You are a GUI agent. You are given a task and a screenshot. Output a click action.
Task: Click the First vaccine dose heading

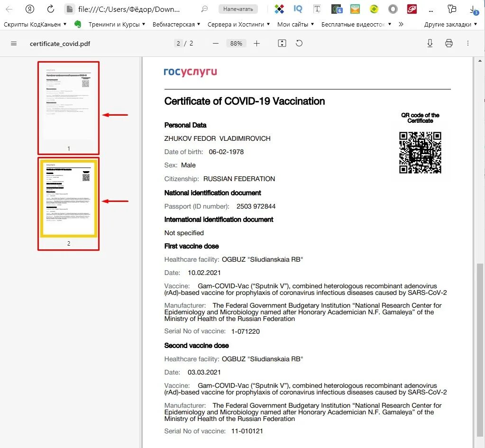pyautogui.click(x=192, y=246)
